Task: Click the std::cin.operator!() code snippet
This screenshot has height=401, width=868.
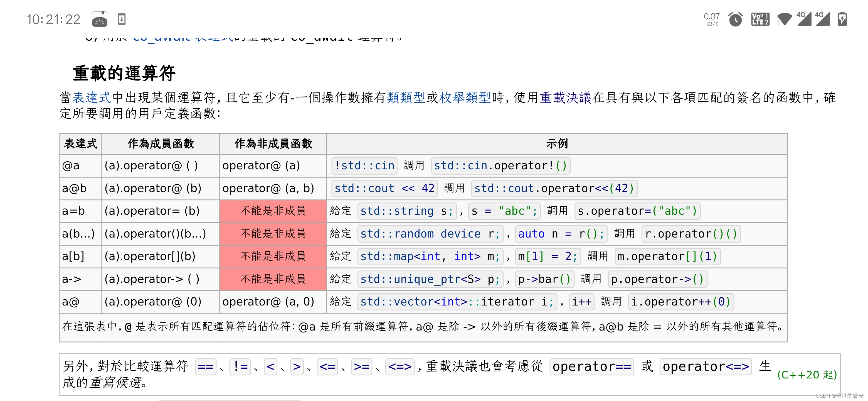Action: pyautogui.click(x=500, y=166)
